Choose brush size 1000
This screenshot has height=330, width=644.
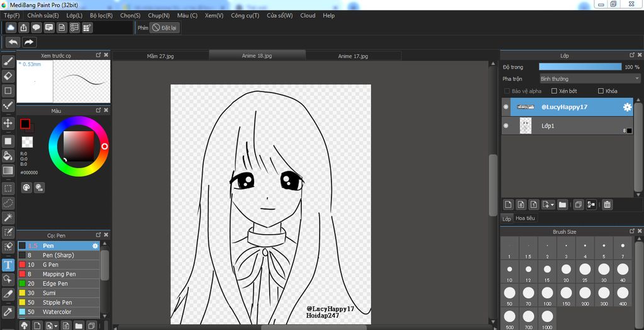[547, 319]
